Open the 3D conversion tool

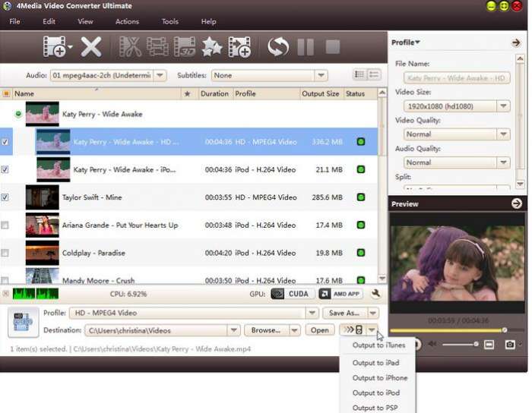[x=184, y=48]
